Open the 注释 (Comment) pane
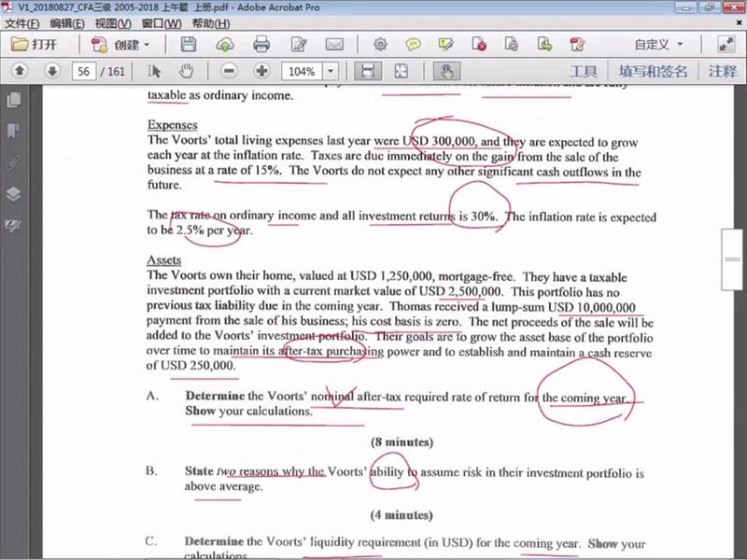Screen dimensions: 747x560 [722, 71]
